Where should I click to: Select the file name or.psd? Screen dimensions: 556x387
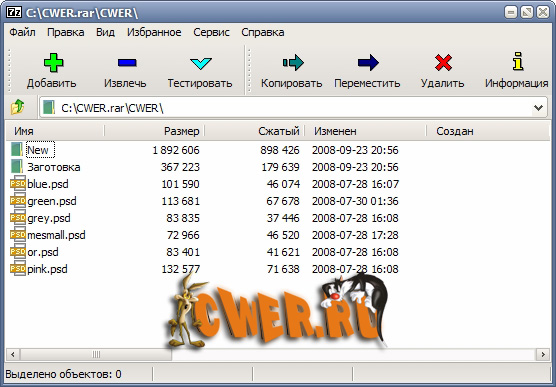[x=43, y=252]
